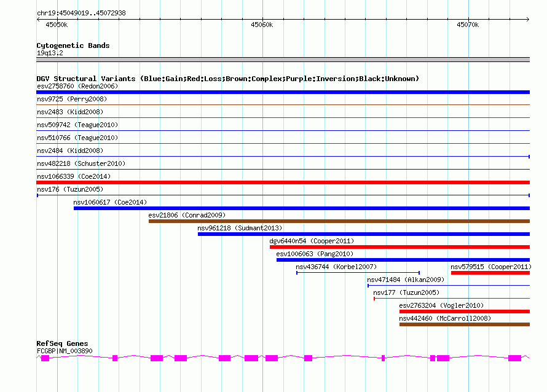This screenshot has height=392, width=547.
Task: Click the 45060k ruler position marker
Action: [262, 25]
